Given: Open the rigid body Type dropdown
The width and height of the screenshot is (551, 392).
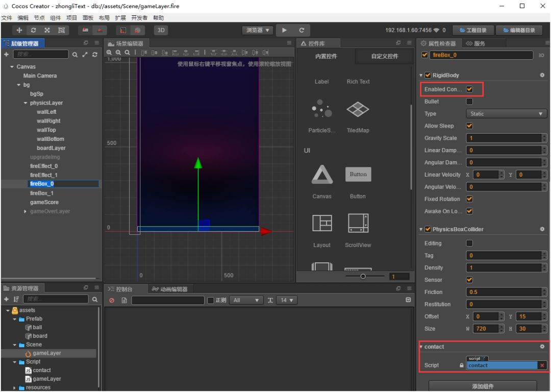Looking at the screenshot, I should pos(507,114).
